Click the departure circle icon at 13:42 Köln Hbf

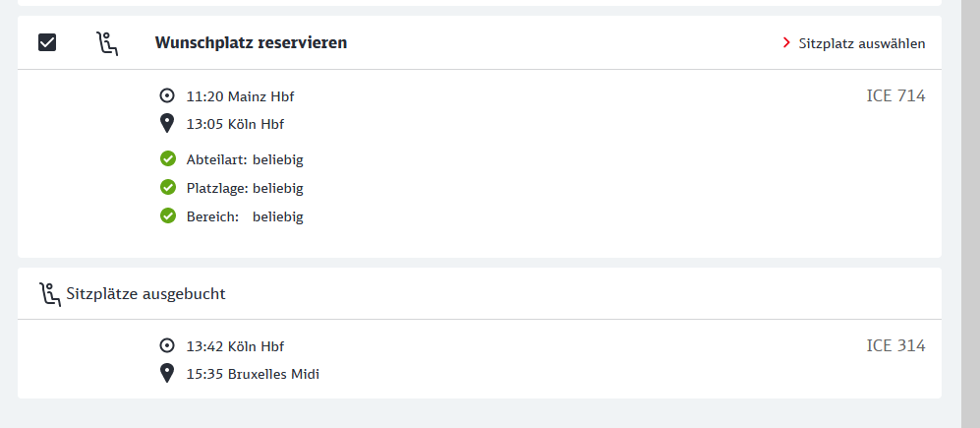167,346
